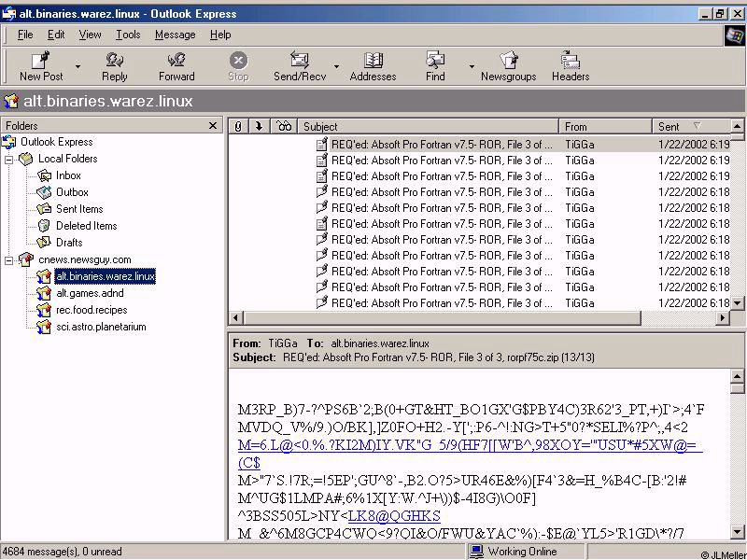The image size is (747, 560).
Task: Open the Addresses book icon
Action: point(373,62)
